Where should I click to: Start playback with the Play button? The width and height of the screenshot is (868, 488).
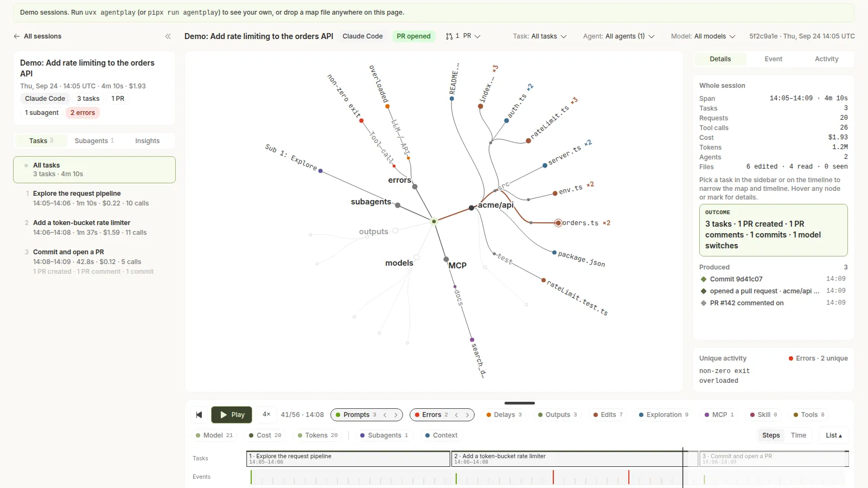click(232, 415)
